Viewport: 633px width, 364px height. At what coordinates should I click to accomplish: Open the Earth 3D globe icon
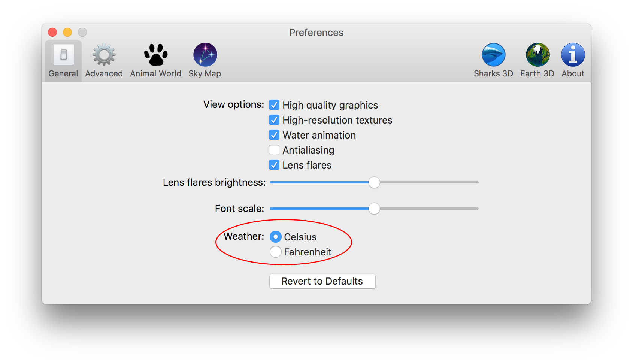point(537,61)
